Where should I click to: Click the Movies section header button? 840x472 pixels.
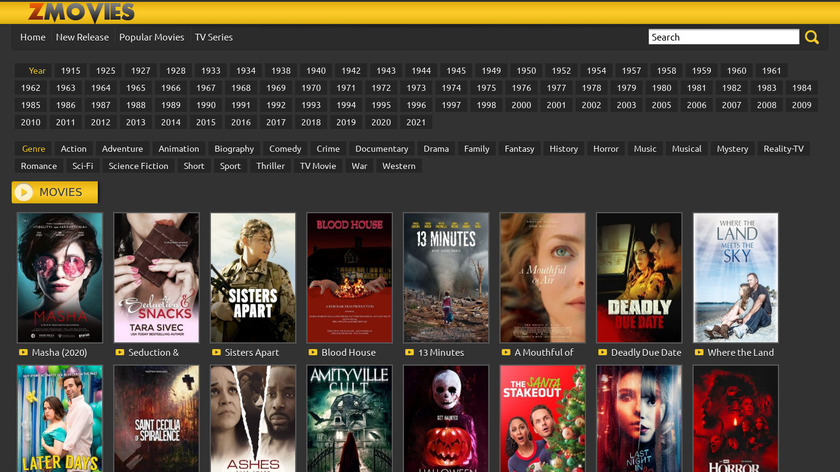pos(55,192)
